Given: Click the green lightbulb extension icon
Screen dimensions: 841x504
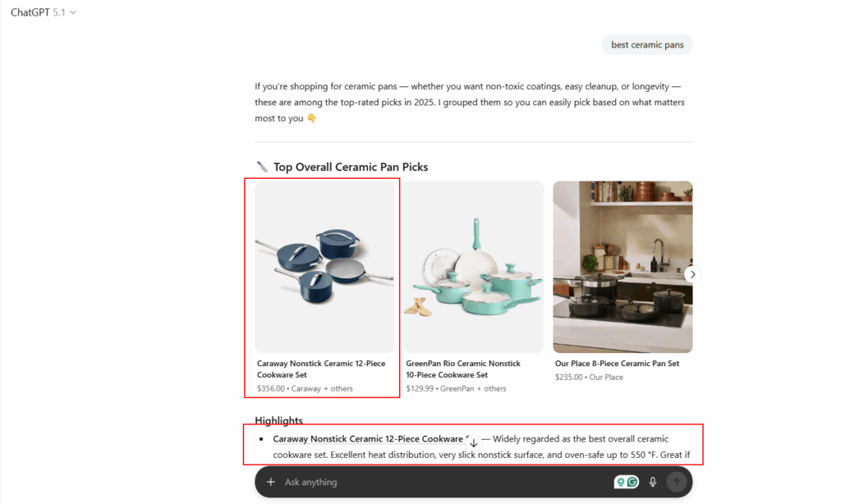Looking at the screenshot, I should point(621,482).
